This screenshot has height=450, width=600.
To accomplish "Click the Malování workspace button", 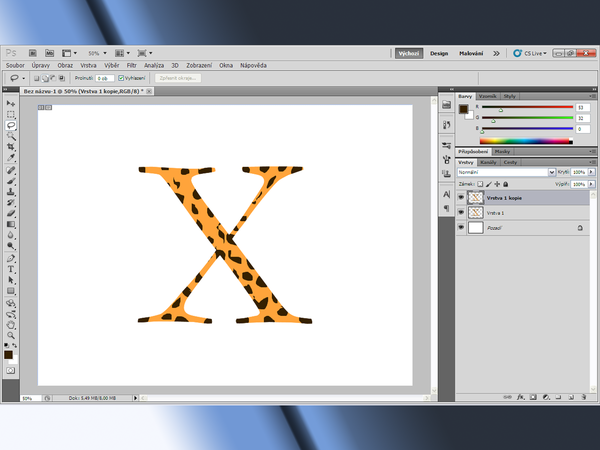I will tap(471, 53).
